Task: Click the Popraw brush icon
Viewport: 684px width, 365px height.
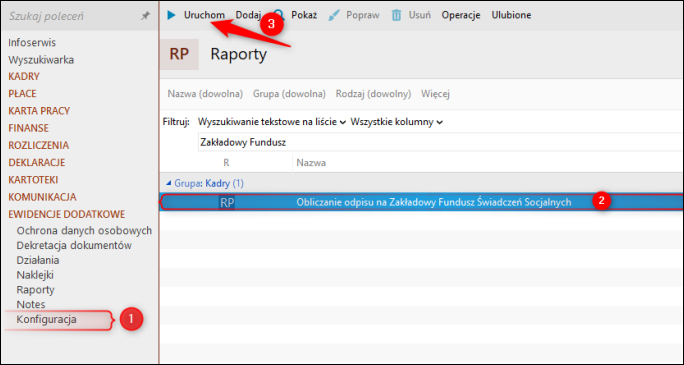Action: coord(334,15)
